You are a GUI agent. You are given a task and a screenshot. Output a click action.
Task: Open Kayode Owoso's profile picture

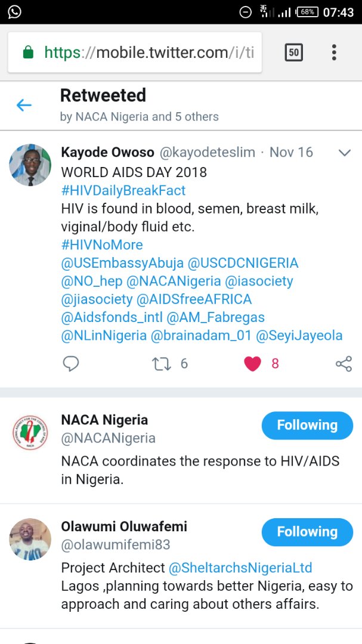(30, 165)
